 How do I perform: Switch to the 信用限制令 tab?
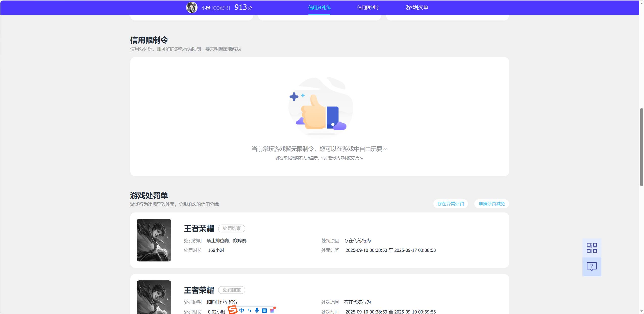368,8
